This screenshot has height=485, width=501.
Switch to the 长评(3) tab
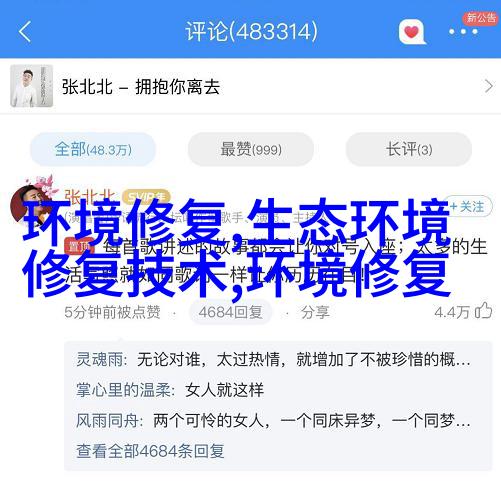tap(409, 149)
